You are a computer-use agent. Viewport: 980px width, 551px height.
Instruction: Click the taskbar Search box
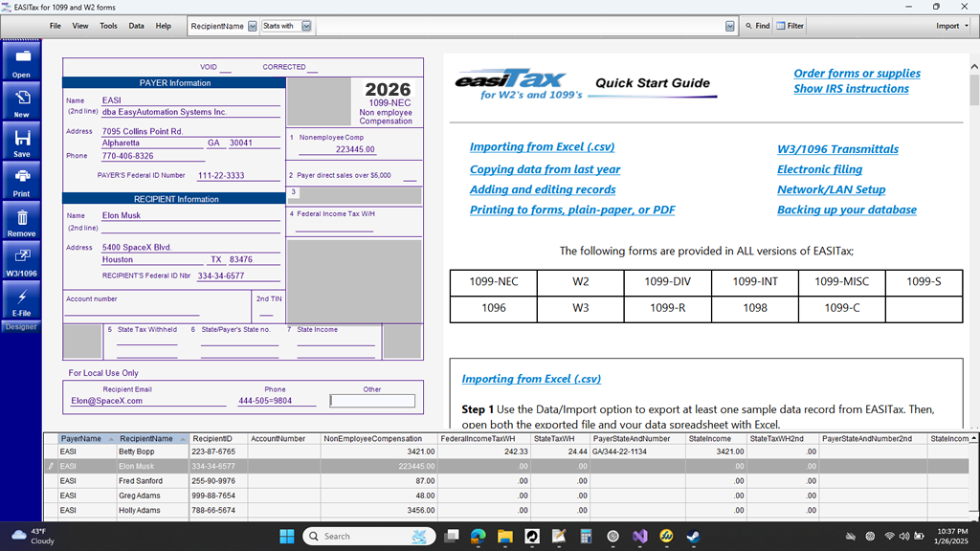coord(368,536)
